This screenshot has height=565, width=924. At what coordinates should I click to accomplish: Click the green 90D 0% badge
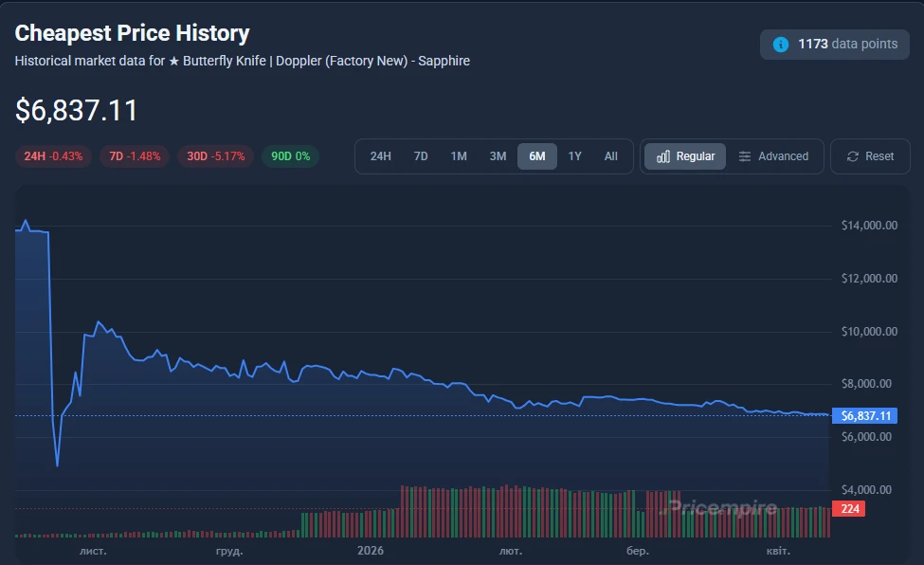[291, 156]
